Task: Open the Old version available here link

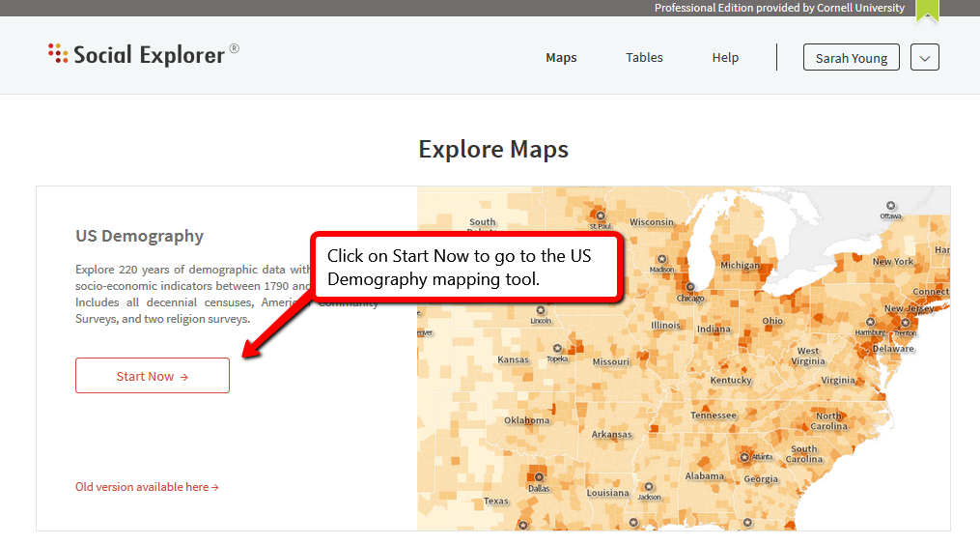Action: coord(147,487)
